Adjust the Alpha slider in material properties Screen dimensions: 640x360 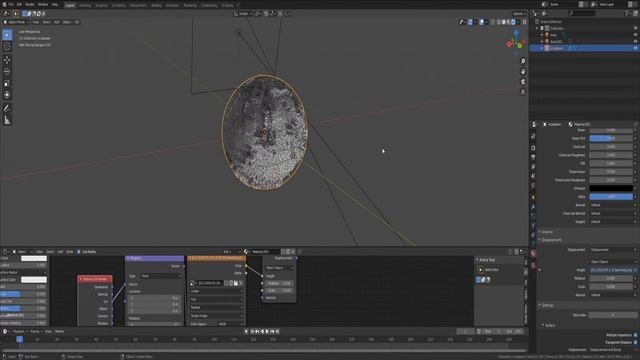tap(611, 197)
